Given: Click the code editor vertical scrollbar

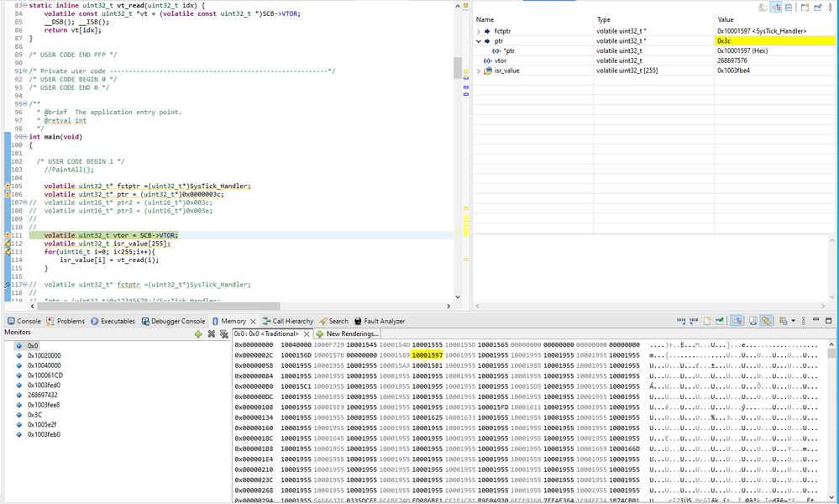Looking at the screenshot, I should pos(458,67).
